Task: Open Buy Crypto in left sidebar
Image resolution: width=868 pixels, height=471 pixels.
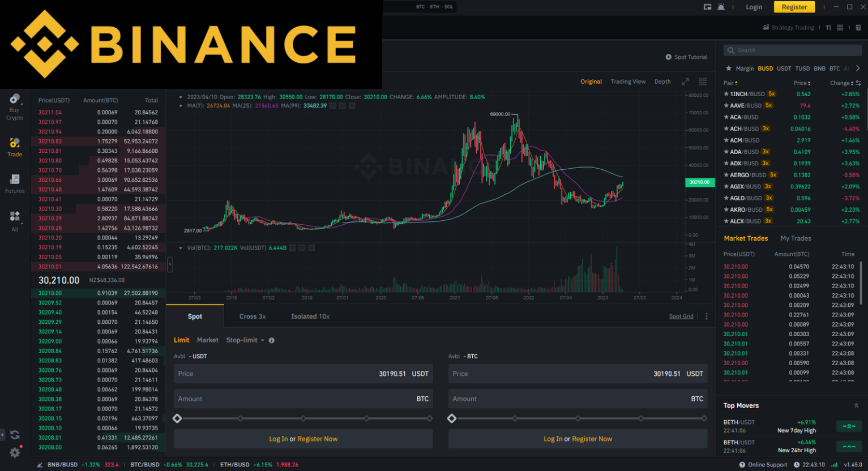Action: coord(15,107)
